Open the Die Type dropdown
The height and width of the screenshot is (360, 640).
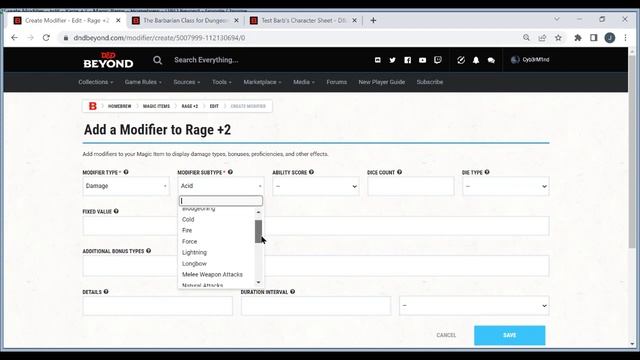coord(506,186)
